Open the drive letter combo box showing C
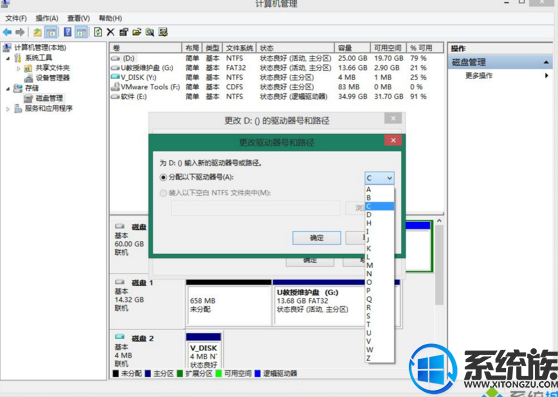 379,178
